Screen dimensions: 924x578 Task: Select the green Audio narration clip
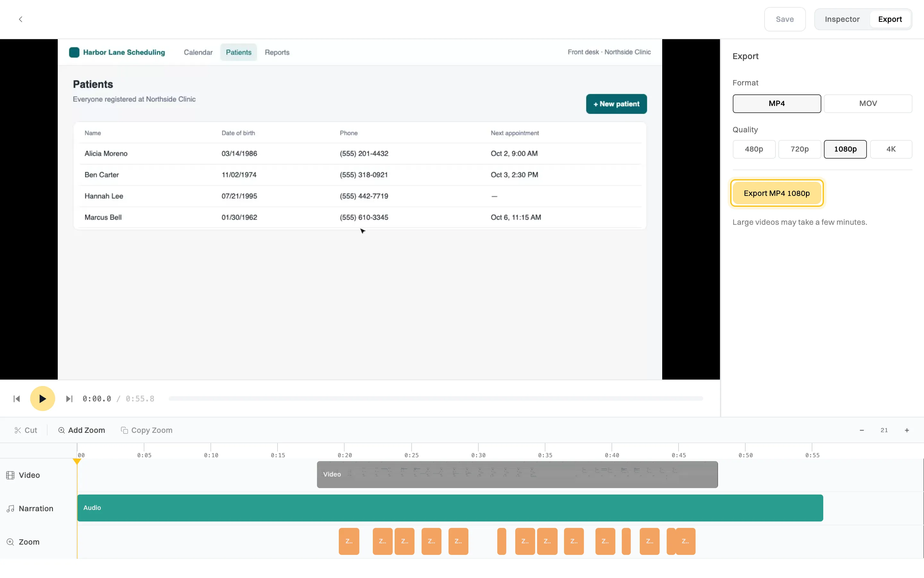click(x=450, y=508)
